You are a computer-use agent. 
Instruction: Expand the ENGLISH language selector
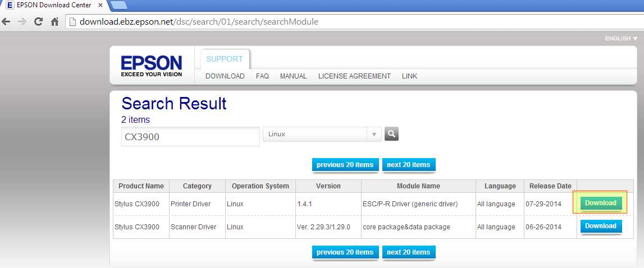click(620, 39)
